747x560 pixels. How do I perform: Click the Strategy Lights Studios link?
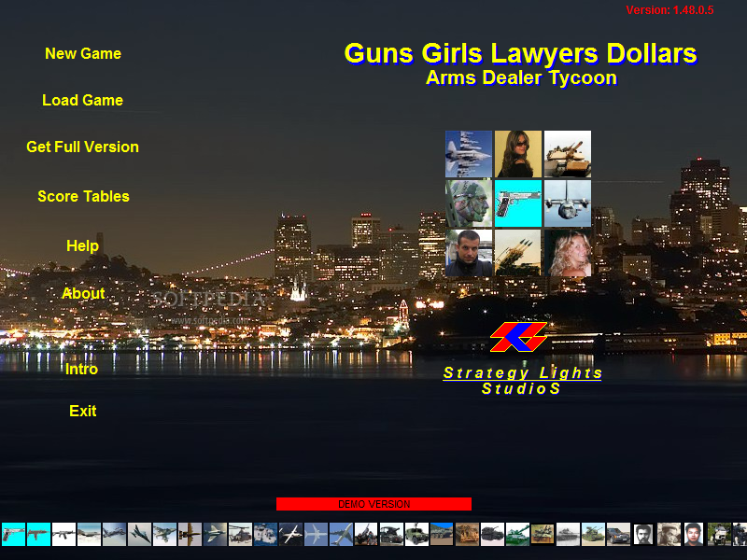coord(522,381)
